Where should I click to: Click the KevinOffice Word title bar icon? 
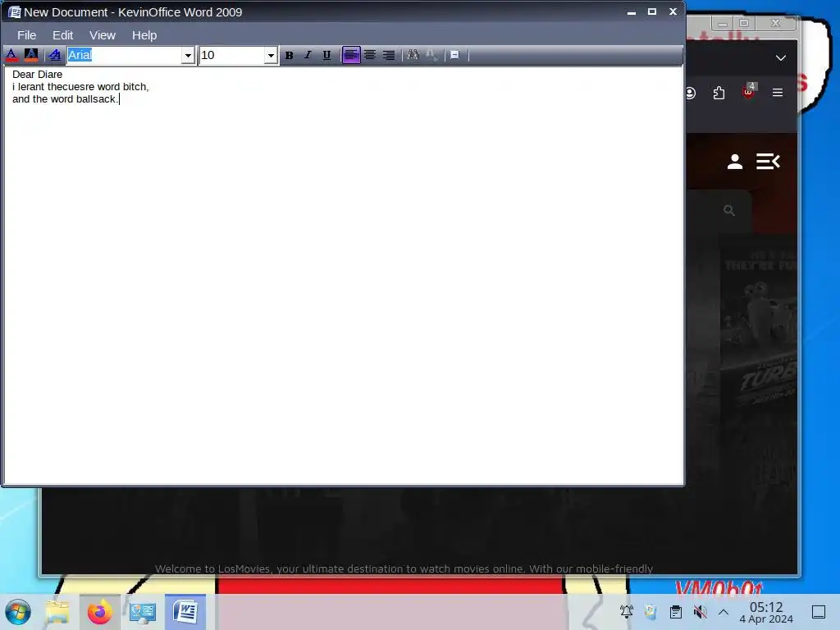tap(15, 11)
